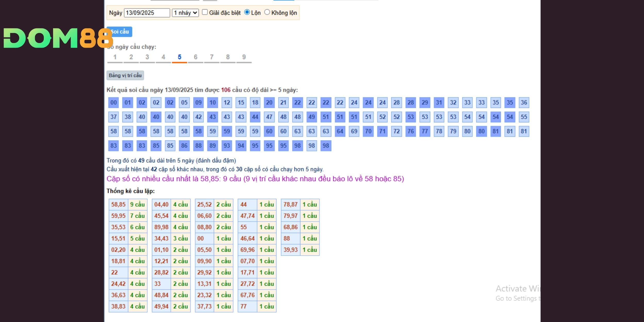Click the number box 31
The height and width of the screenshot is (322, 644).
coord(439,103)
